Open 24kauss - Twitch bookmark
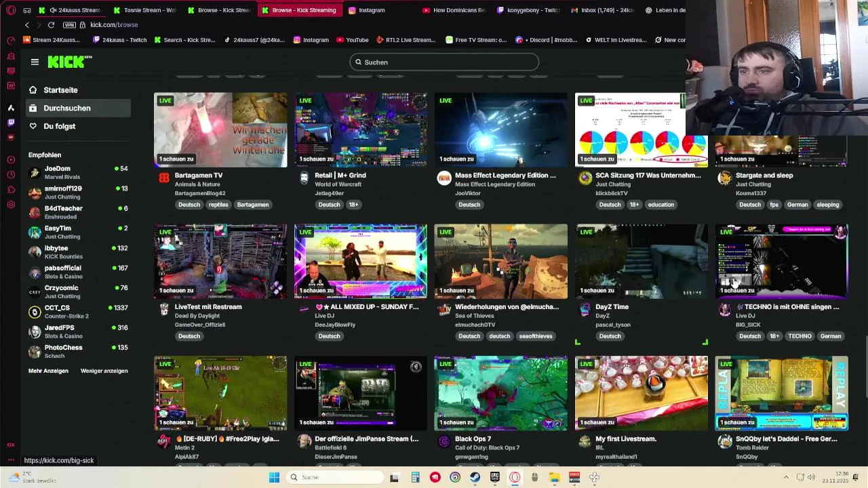 point(119,40)
